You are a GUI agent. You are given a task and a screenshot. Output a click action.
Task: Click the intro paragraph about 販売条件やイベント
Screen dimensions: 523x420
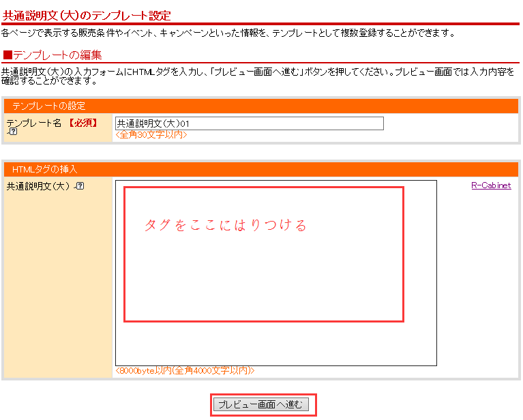[x=228, y=33]
